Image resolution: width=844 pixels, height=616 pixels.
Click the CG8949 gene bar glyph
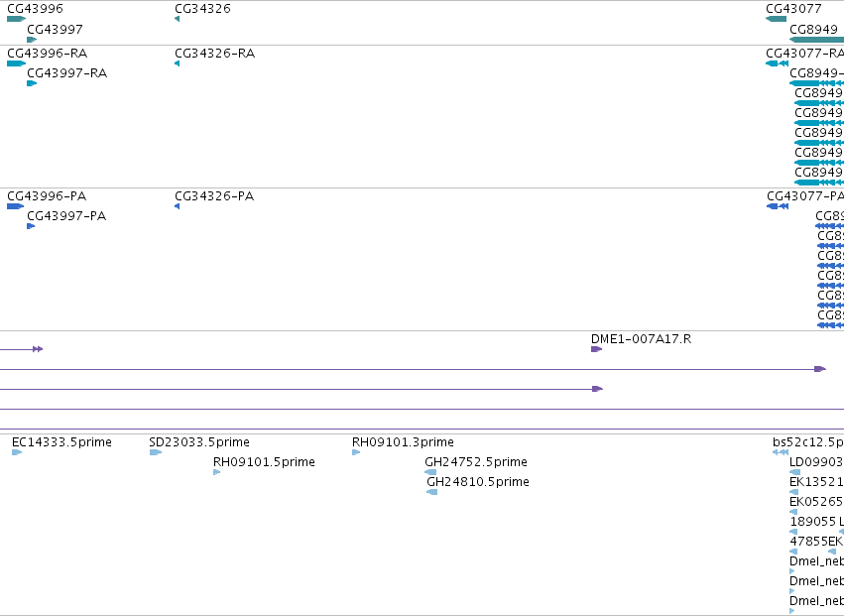pyautogui.click(x=816, y=40)
